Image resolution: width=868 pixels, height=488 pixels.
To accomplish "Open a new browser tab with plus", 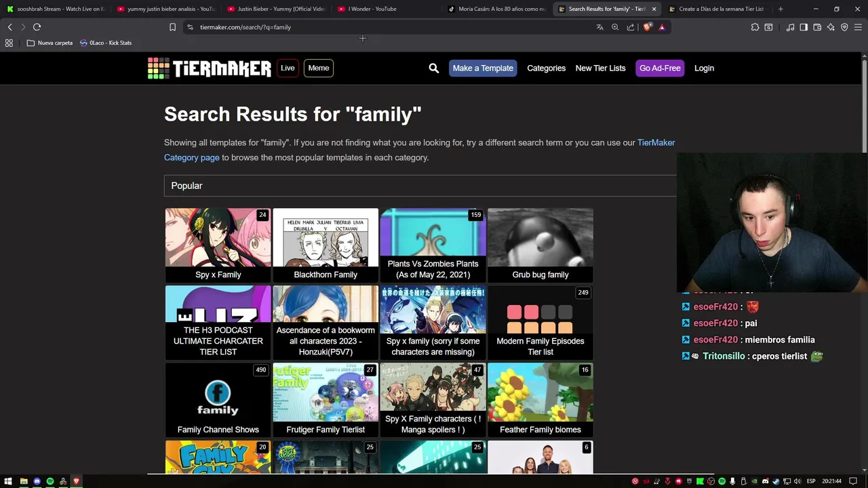I will 781,9.
